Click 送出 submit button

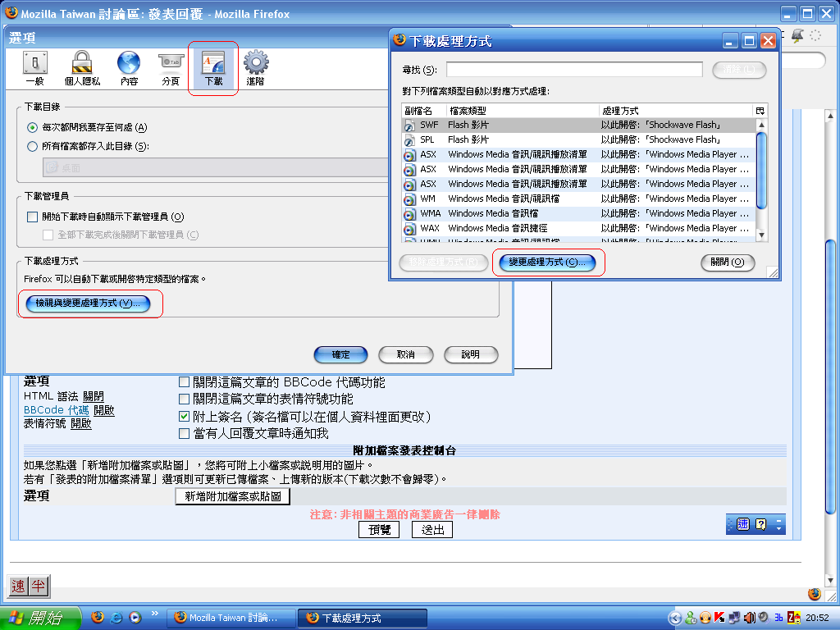pyautogui.click(x=432, y=530)
